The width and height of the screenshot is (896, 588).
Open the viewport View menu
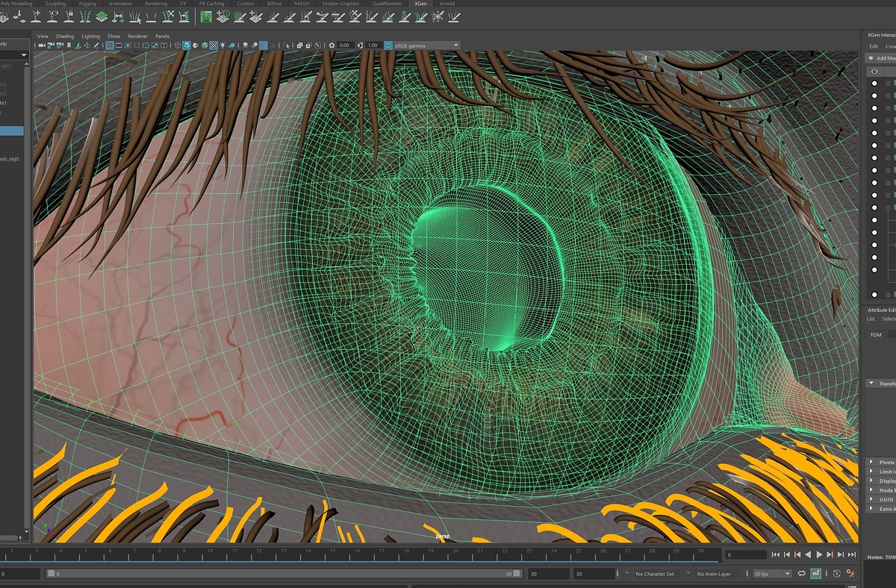[43, 36]
